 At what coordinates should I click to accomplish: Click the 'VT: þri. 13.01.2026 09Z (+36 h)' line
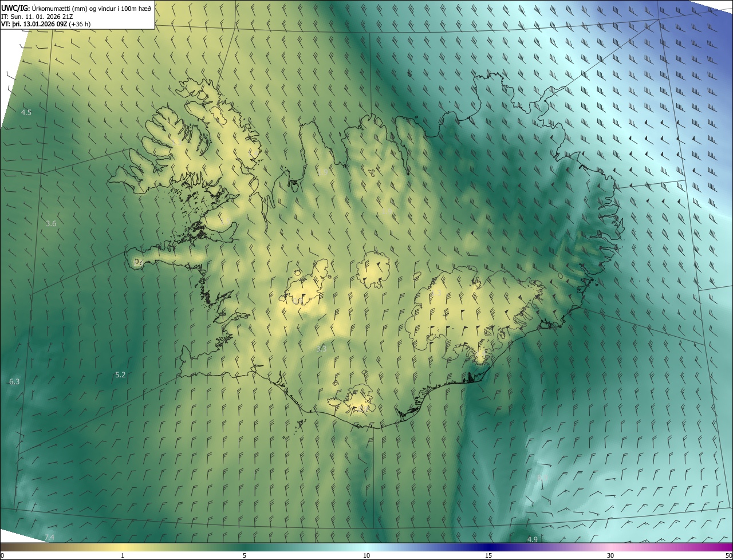pyautogui.click(x=46, y=24)
